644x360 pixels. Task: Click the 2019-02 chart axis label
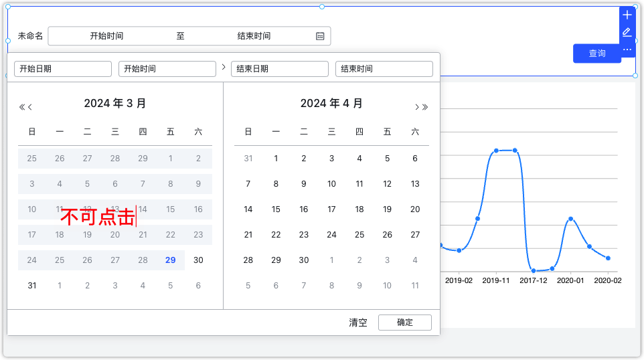(459, 280)
